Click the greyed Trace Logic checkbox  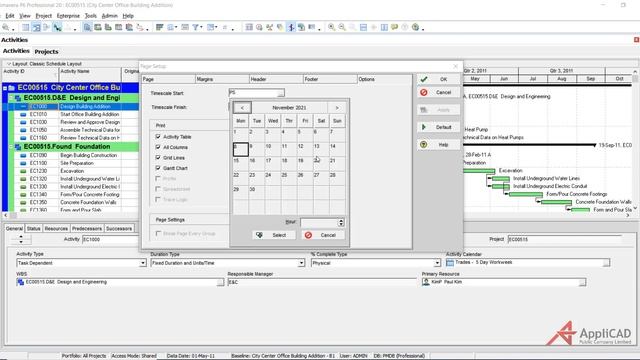(x=158, y=199)
